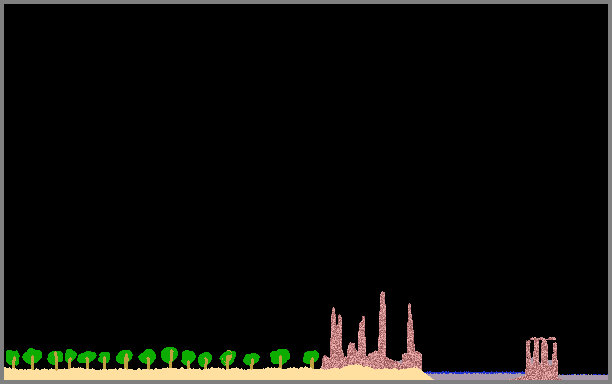Select the pink tower standing in the water
Viewport: 612px width, 384px height.
[x=541, y=358]
